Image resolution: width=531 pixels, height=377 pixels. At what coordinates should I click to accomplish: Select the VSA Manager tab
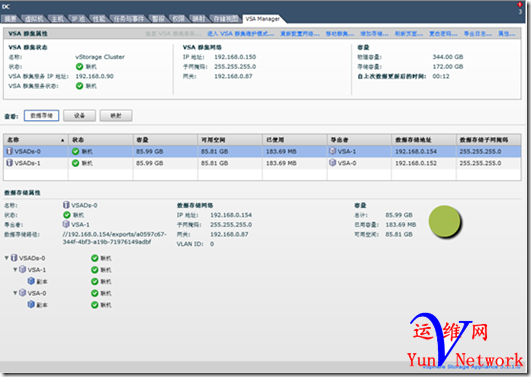click(262, 19)
